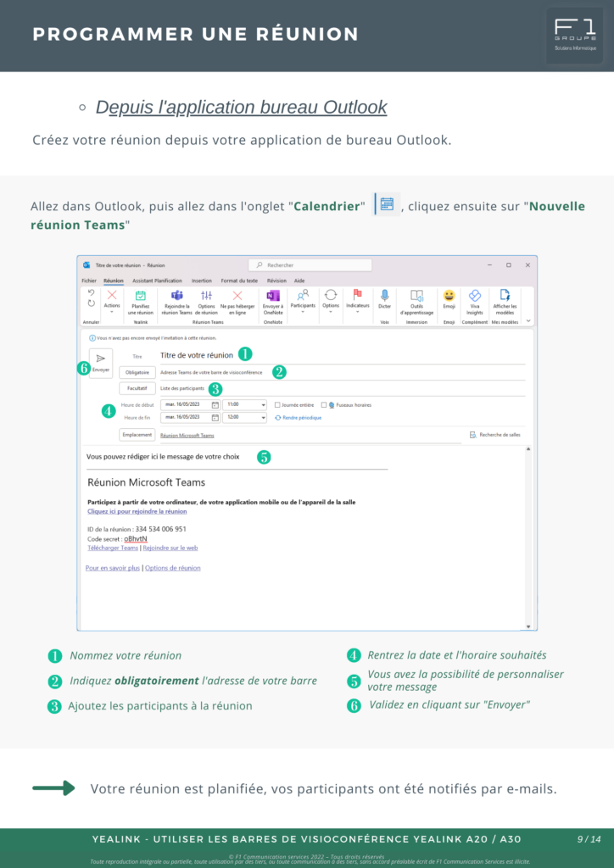This screenshot has height=868, width=614.
Task: Open Outils d'apprentissage immersive reader icon
Action: [417, 296]
